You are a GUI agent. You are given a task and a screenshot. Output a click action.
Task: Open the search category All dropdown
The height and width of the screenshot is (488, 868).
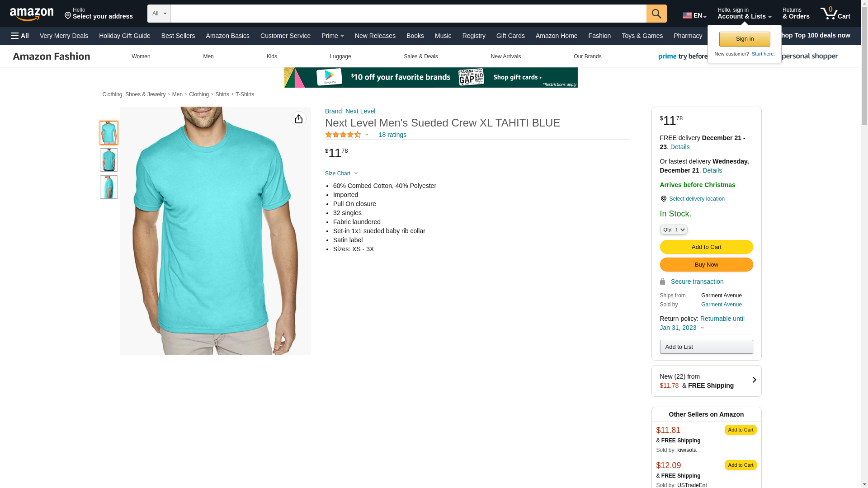(x=159, y=14)
